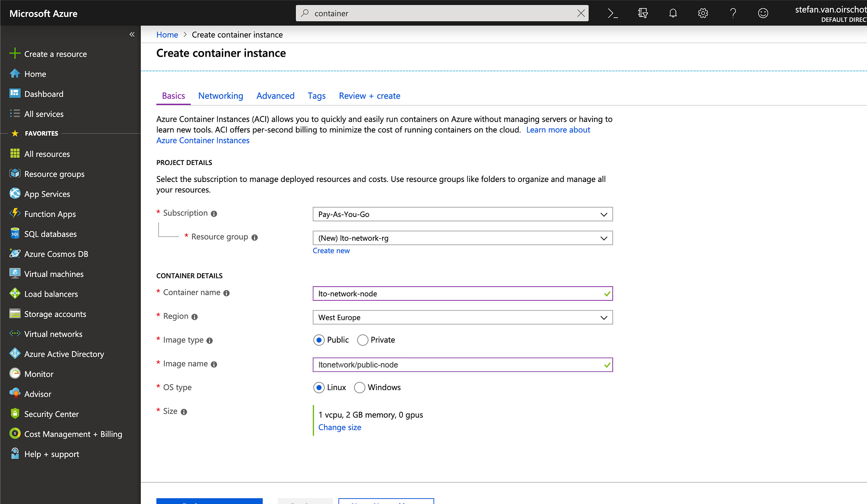Open the Region dropdown
867x504 pixels.
[x=462, y=317]
